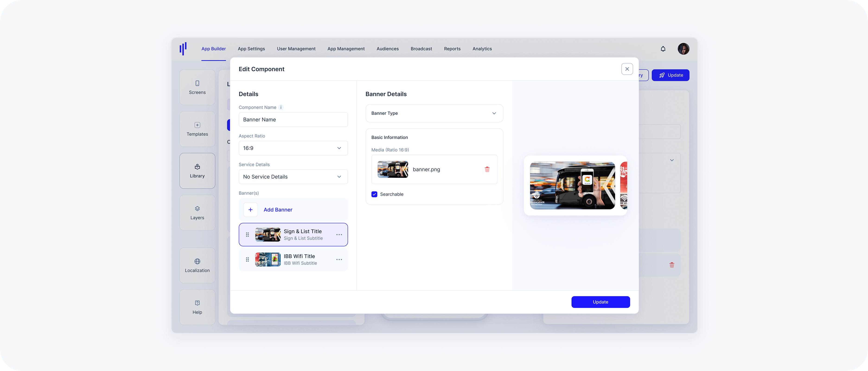
Task: Click the Banner Name input field
Action: click(293, 120)
